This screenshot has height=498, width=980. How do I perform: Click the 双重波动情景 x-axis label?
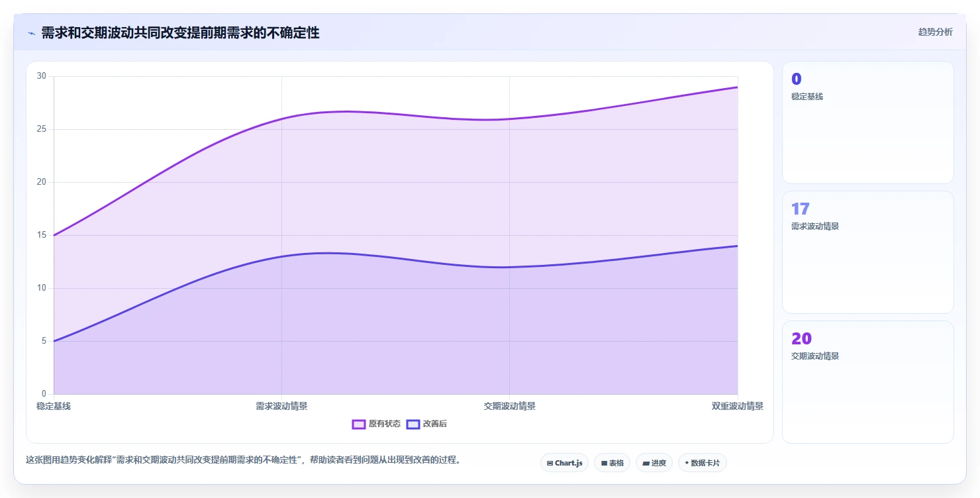click(738, 406)
